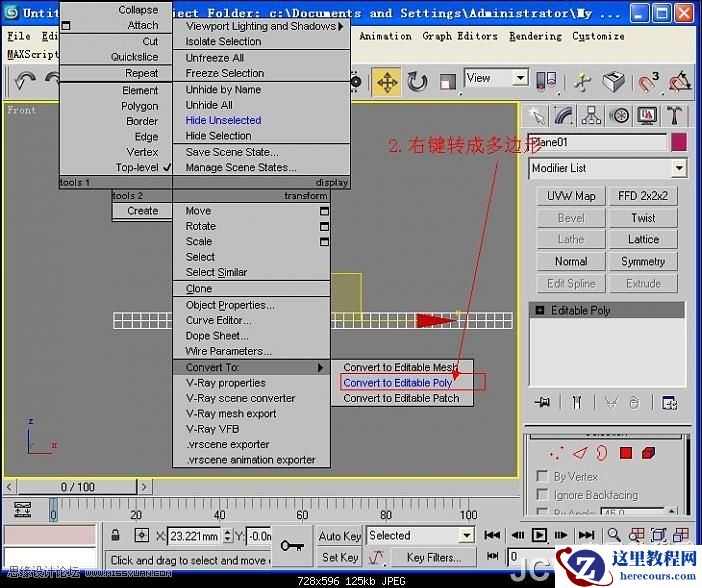Open Move transform settings box
702x588 pixels.
pyautogui.click(x=324, y=211)
